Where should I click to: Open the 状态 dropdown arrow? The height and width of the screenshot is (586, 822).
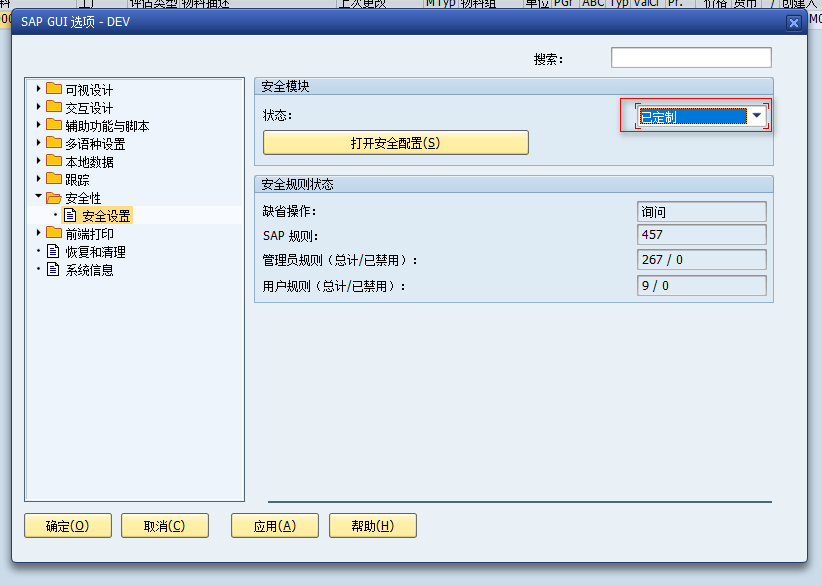pyautogui.click(x=756, y=115)
